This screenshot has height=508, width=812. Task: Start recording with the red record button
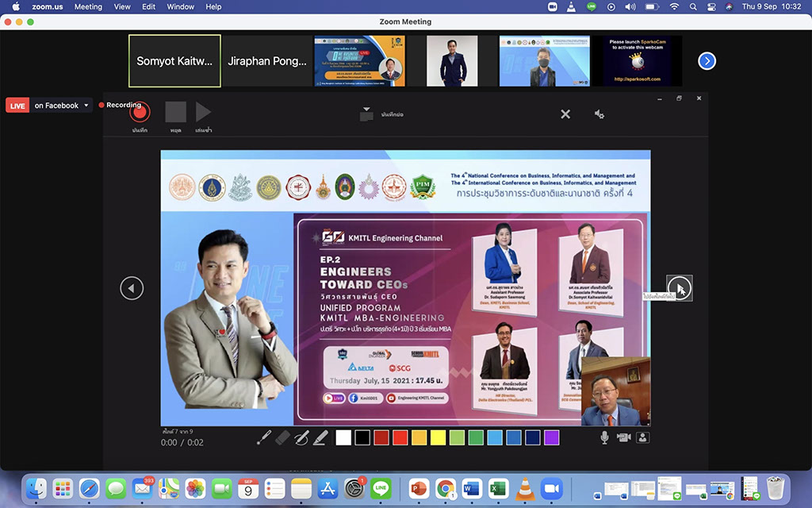[x=140, y=111]
